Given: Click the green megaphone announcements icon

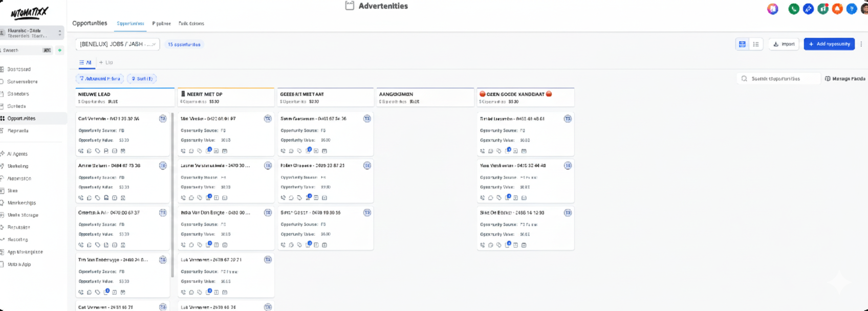Looking at the screenshot, I should (x=823, y=9).
